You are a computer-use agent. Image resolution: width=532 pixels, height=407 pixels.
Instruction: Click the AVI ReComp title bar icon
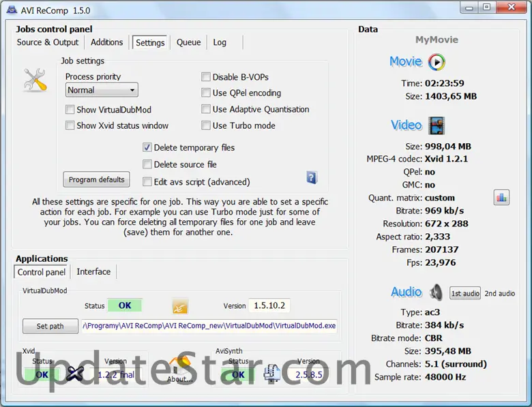coord(12,10)
